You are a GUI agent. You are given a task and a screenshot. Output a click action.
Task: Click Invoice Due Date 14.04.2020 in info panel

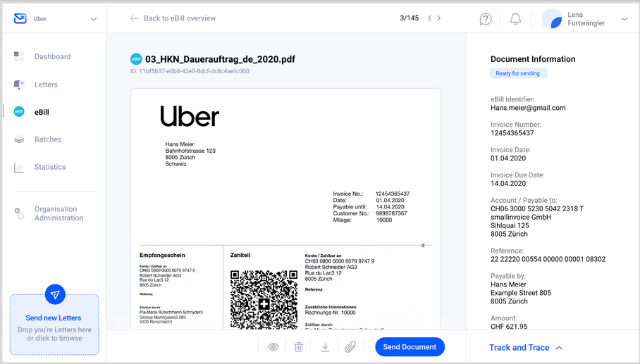point(508,184)
